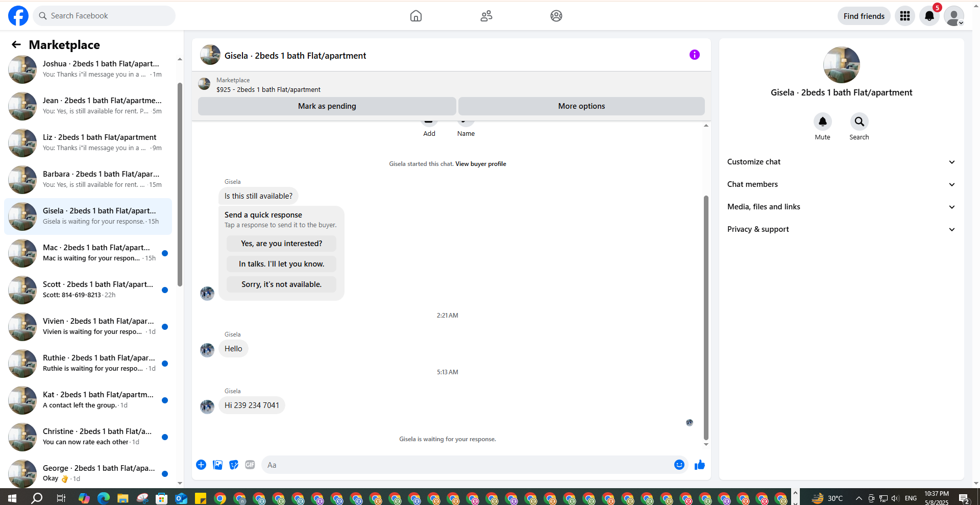
Task: Open Scott's conversation in the list
Action: pyautogui.click(x=88, y=290)
